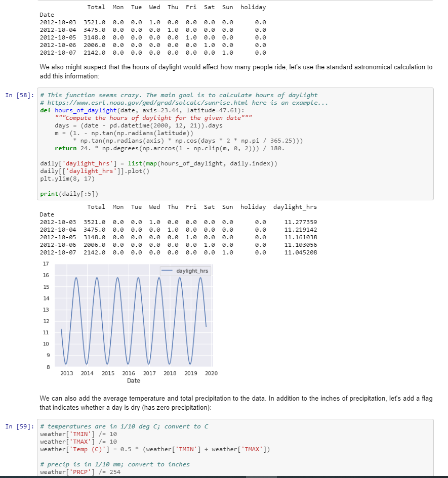Click the 'precip is in 1/10 mm' comment
Image resolution: width=448 pixels, height=478 pixels.
pyautogui.click(x=115, y=464)
